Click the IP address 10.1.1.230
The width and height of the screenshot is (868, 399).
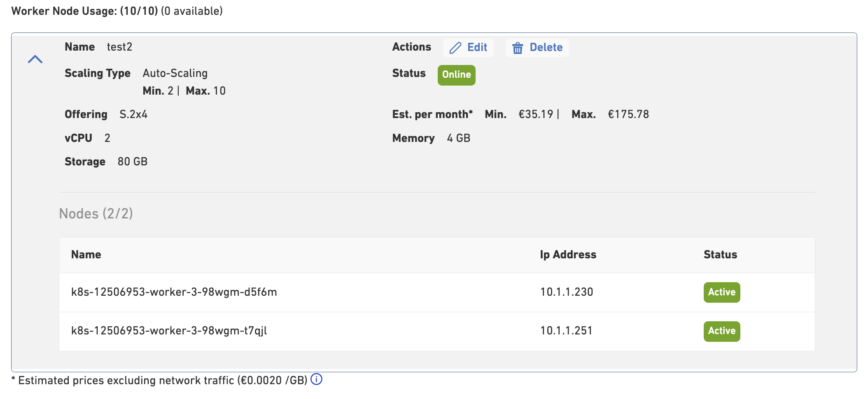(x=567, y=292)
